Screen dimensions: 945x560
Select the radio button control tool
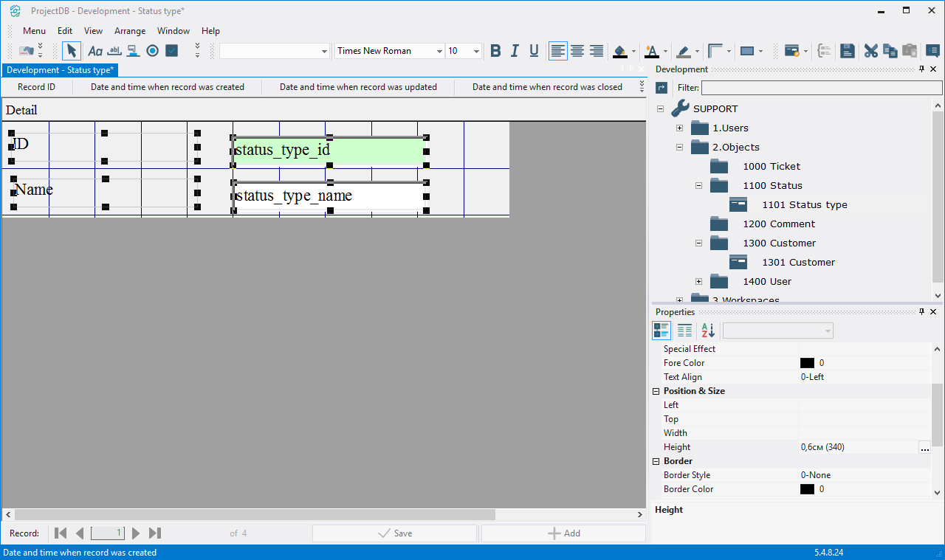pyautogui.click(x=152, y=51)
